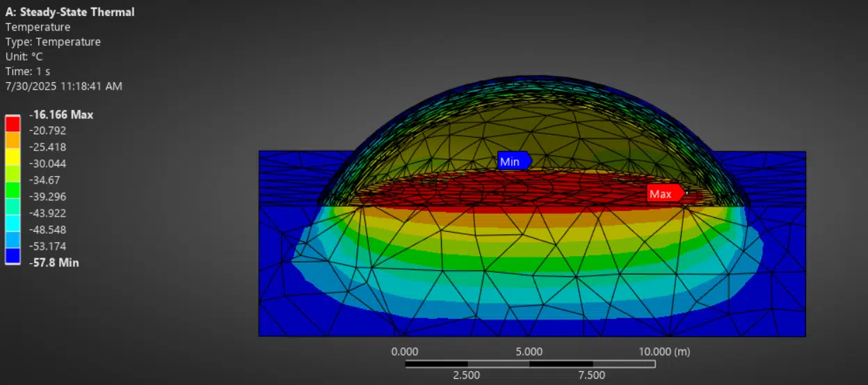Viewport: 868px width, 385px height.
Task: Click the 'A: Steady-State Thermal' title text
Action: tap(70, 12)
